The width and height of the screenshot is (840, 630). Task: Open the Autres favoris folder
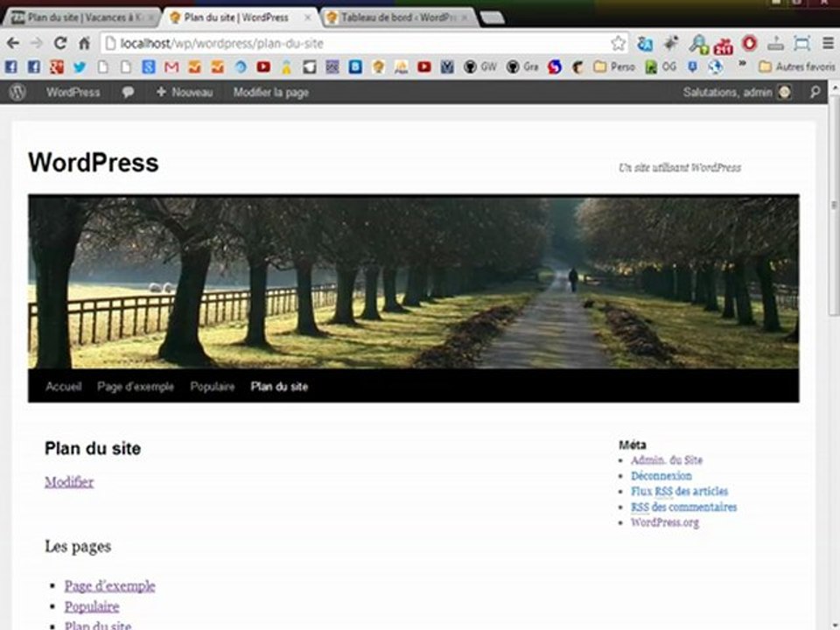pos(797,67)
